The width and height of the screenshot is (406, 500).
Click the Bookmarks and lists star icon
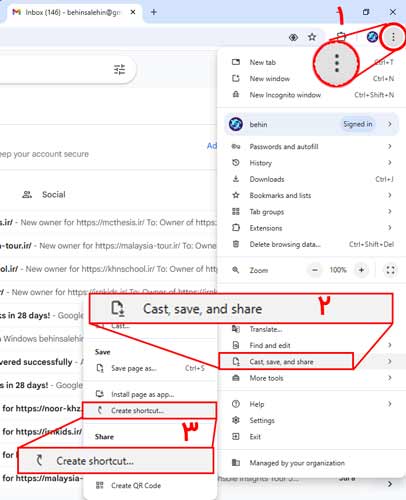coord(236,195)
